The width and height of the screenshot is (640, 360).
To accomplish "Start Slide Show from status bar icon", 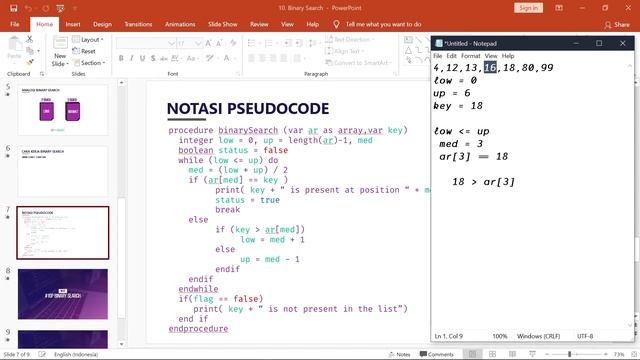I will click(532, 354).
